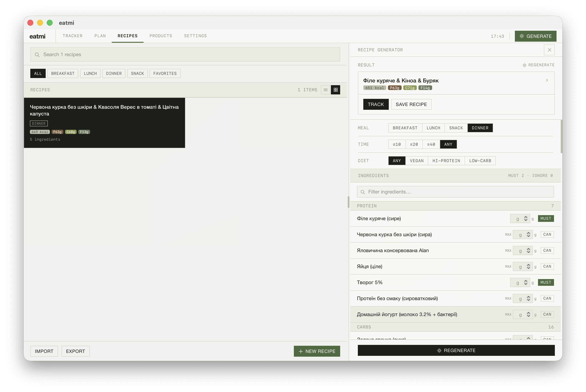
Task: Click max grams stepper for Яловичина консервована
Action: pyautogui.click(x=529, y=250)
